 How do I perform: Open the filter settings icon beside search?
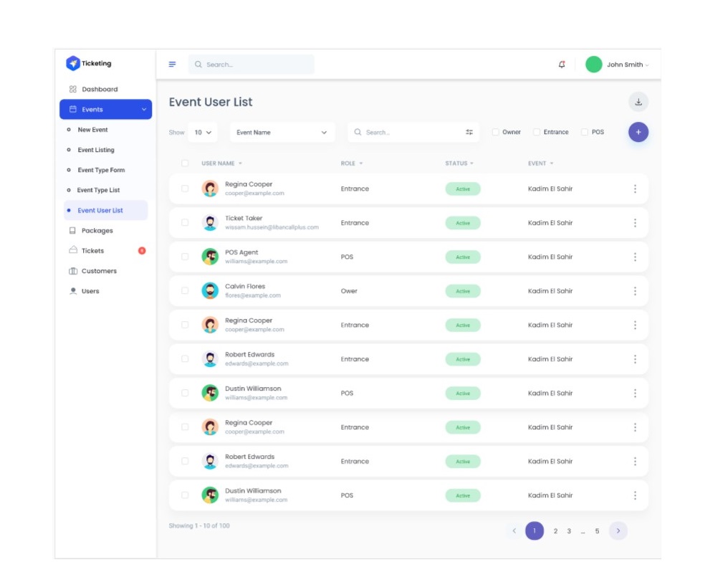(x=468, y=132)
